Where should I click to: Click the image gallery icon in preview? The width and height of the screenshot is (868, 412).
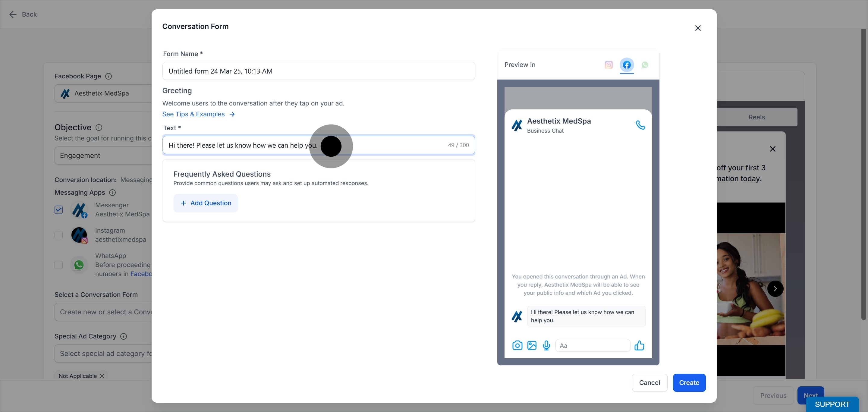coord(532,345)
